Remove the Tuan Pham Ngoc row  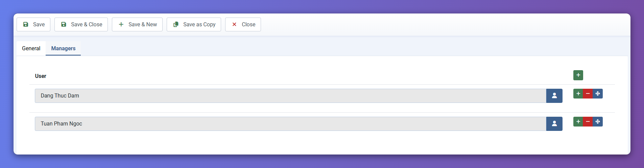tap(588, 122)
